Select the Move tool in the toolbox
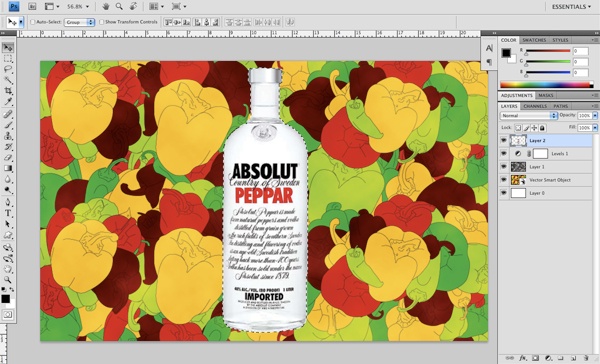The image size is (600, 364). coord(8,47)
